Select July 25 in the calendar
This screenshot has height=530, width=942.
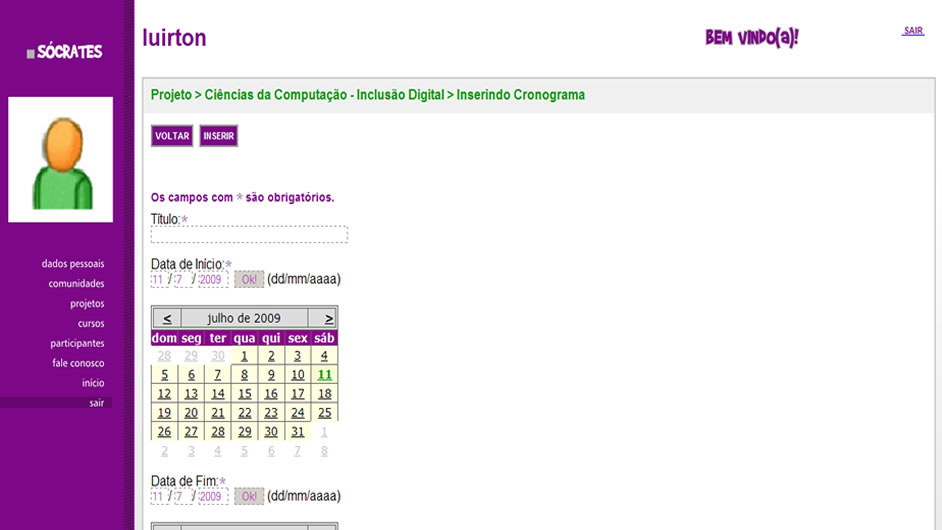[x=324, y=413]
